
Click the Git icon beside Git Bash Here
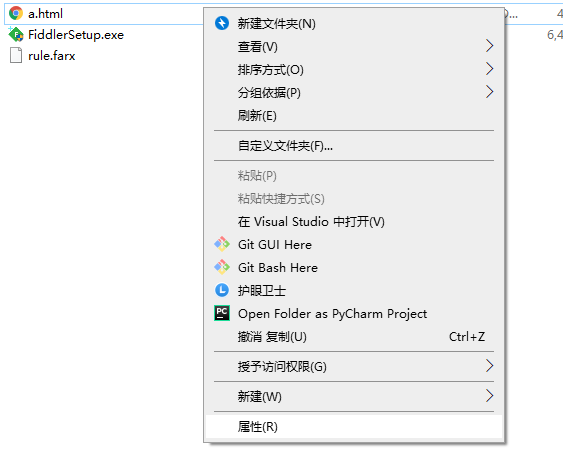222,267
